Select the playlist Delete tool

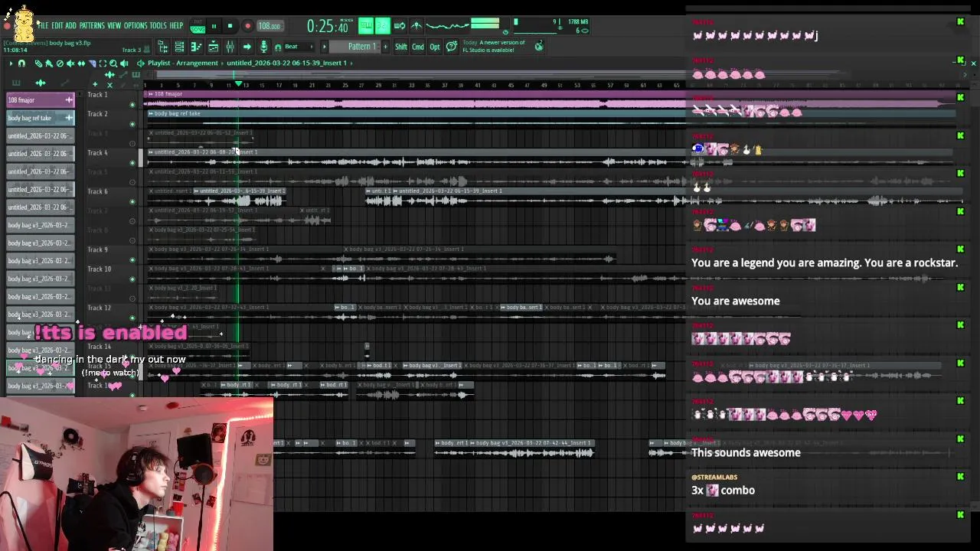tap(60, 64)
